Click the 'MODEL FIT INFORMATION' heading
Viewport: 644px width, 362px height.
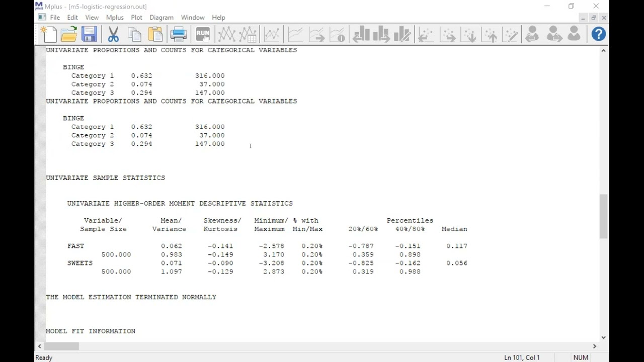pyautogui.click(x=91, y=331)
